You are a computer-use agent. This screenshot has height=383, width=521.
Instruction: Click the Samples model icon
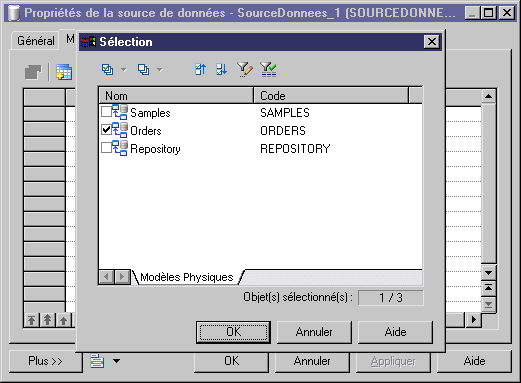click(x=120, y=112)
